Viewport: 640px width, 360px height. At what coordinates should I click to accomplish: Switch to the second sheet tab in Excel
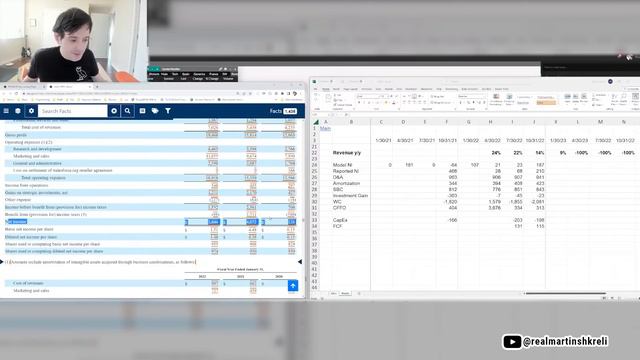click(345, 293)
